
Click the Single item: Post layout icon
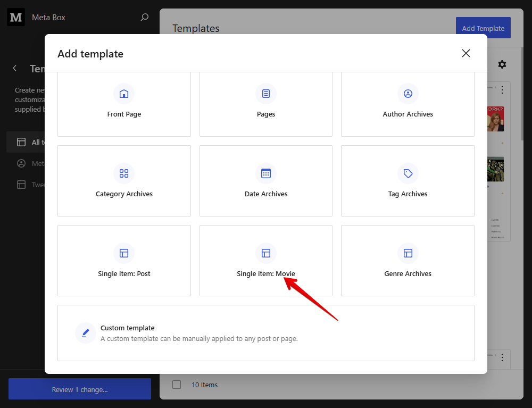click(x=124, y=253)
